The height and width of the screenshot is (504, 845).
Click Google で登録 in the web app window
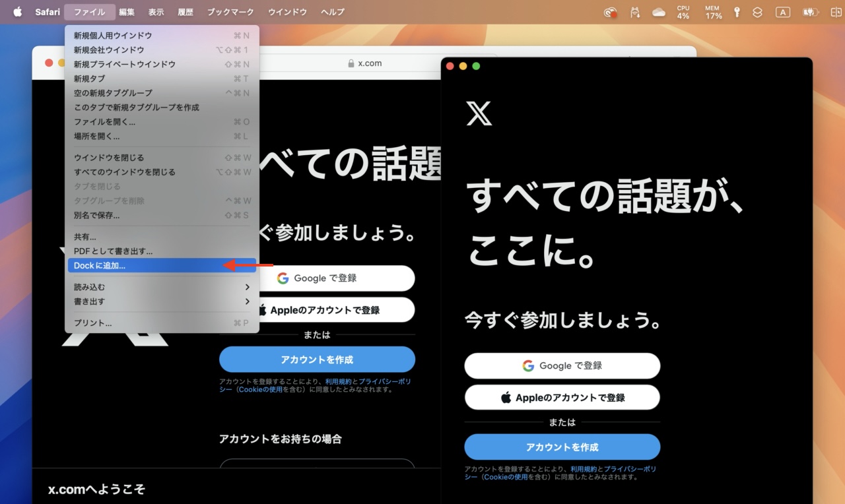click(562, 365)
